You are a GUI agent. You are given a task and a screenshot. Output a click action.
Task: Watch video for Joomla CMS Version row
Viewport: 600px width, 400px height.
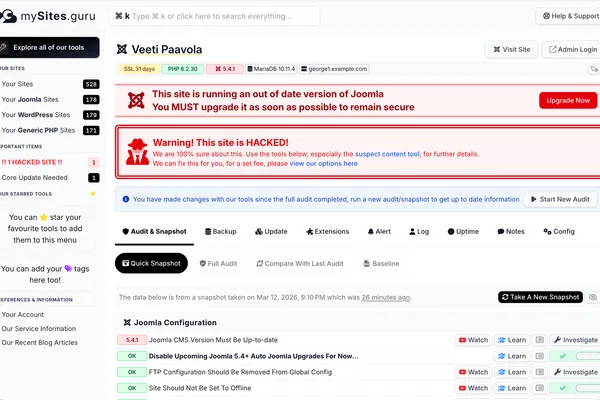pyautogui.click(x=473, y=340)
